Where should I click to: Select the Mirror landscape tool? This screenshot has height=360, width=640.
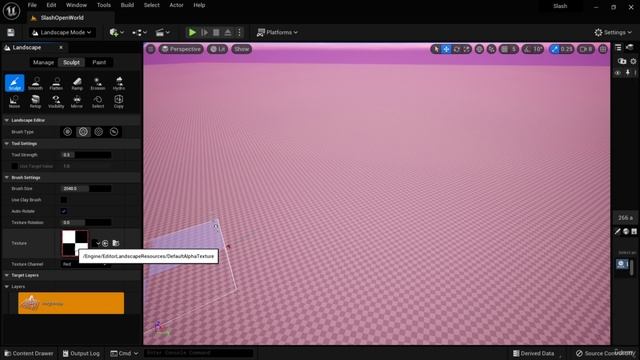coord(77,101)
